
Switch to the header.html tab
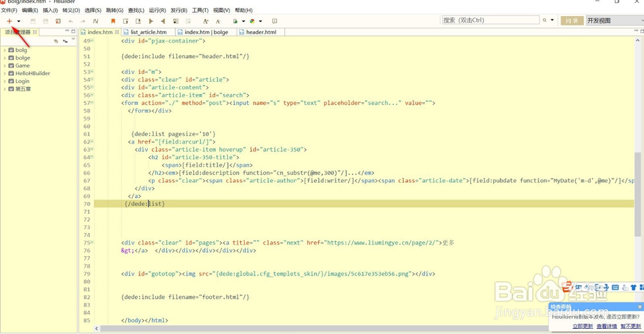point(261,32)
